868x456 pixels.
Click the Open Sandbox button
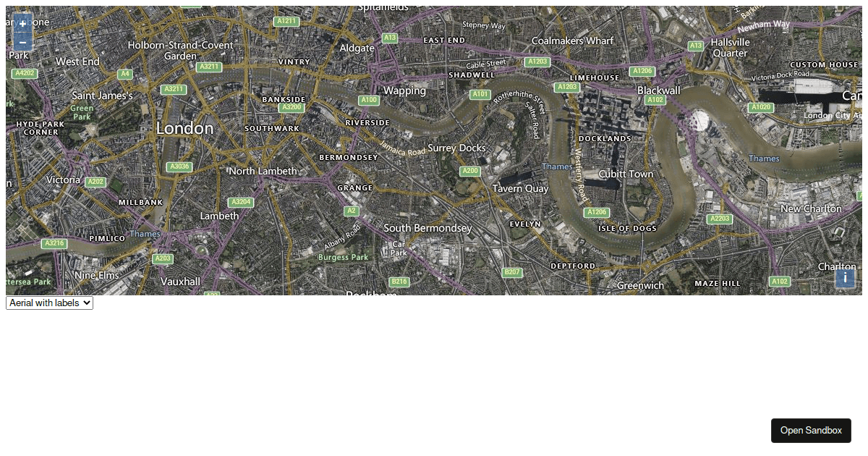tap(811, 430)
